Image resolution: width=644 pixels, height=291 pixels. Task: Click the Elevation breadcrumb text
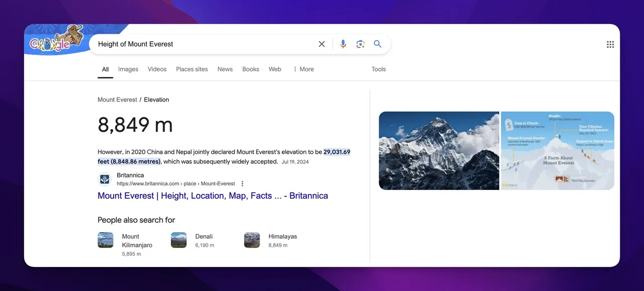pyautogui.click(x=156, y=100)
